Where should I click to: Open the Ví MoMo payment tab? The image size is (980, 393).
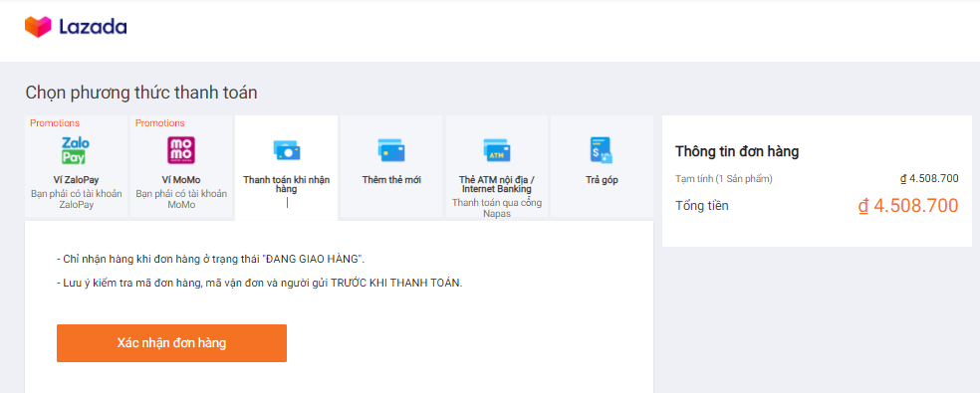click(181, 166)
